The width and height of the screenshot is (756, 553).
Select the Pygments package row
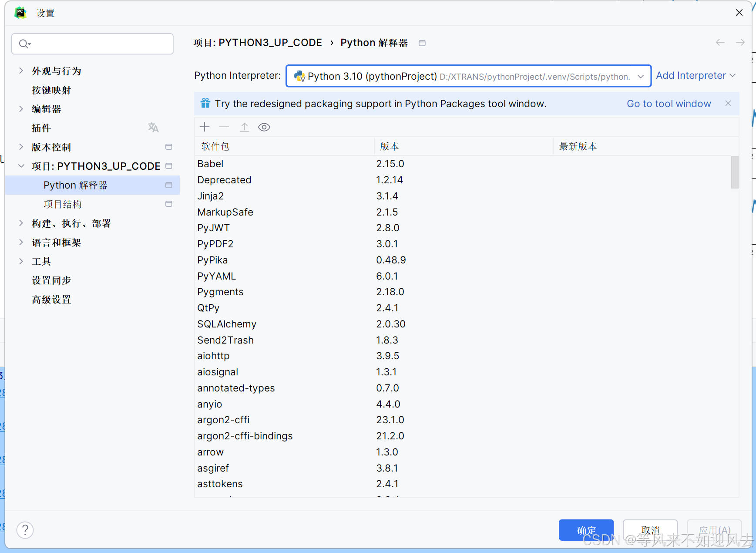click(x=463, y=292)
